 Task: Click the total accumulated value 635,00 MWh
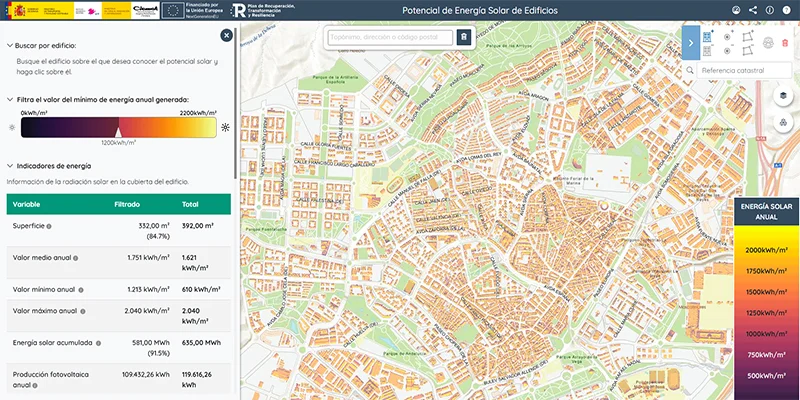coord(201,343)
